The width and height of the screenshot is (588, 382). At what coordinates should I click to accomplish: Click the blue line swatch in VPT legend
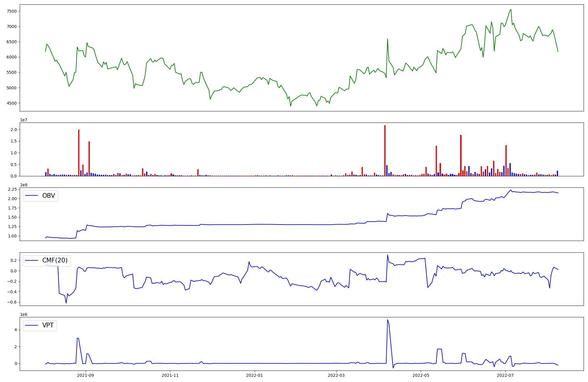32,325
